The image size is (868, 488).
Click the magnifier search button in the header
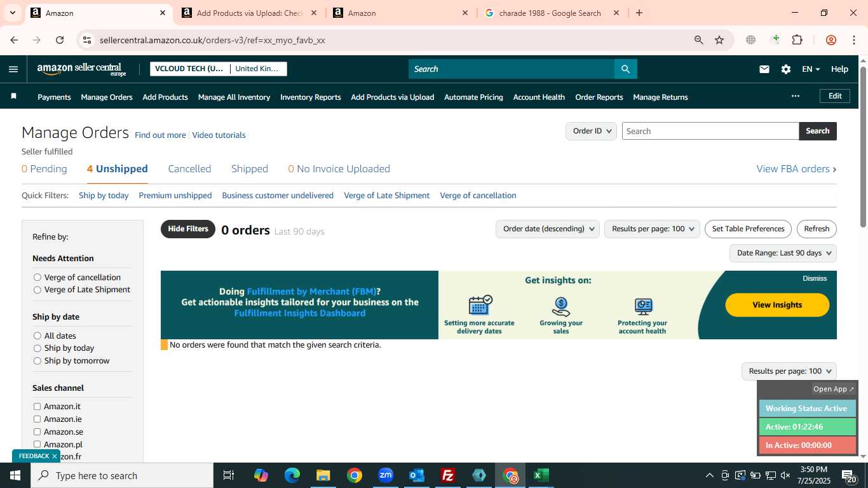(x=625, y=69)
